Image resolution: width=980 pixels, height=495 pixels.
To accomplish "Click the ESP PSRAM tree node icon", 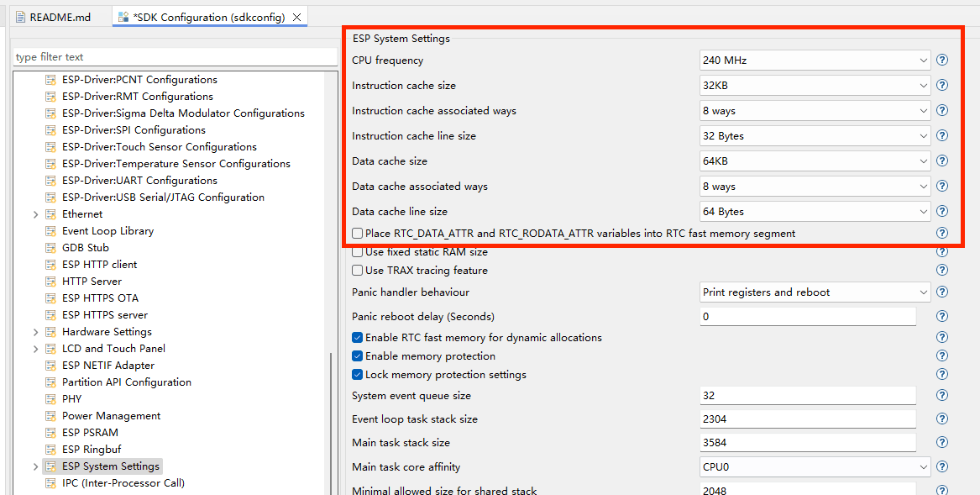I will [x=50, y=433].
